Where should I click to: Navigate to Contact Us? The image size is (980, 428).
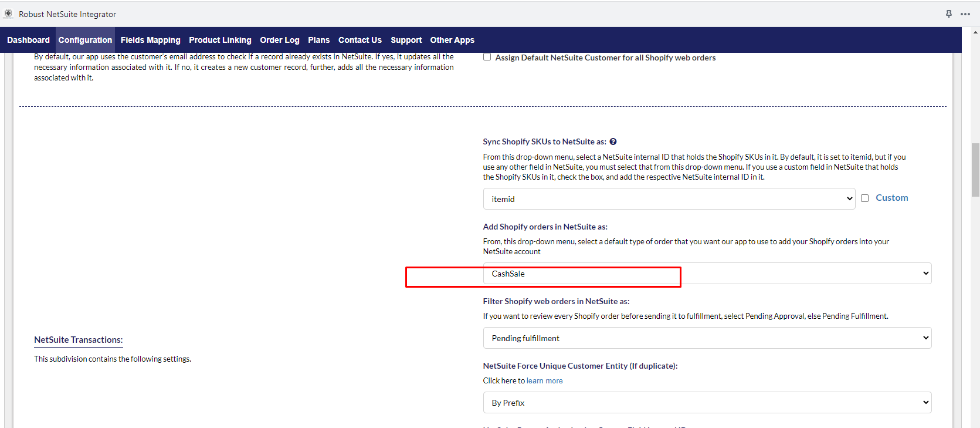click(360, 40)
